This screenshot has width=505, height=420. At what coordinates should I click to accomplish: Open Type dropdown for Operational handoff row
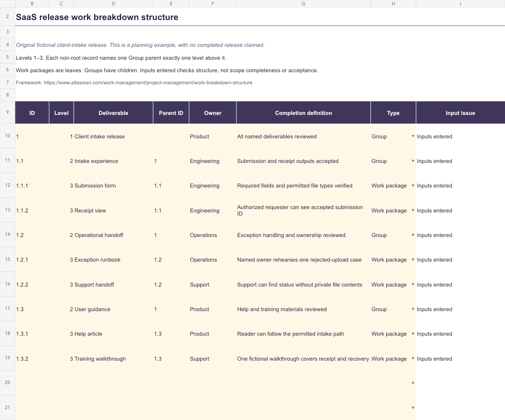click(413, 235)
